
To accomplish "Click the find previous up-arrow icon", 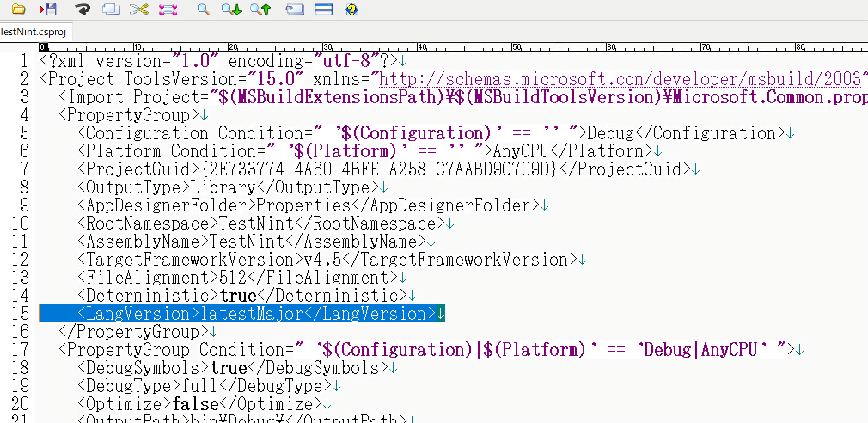I will [x=260, y=9].
